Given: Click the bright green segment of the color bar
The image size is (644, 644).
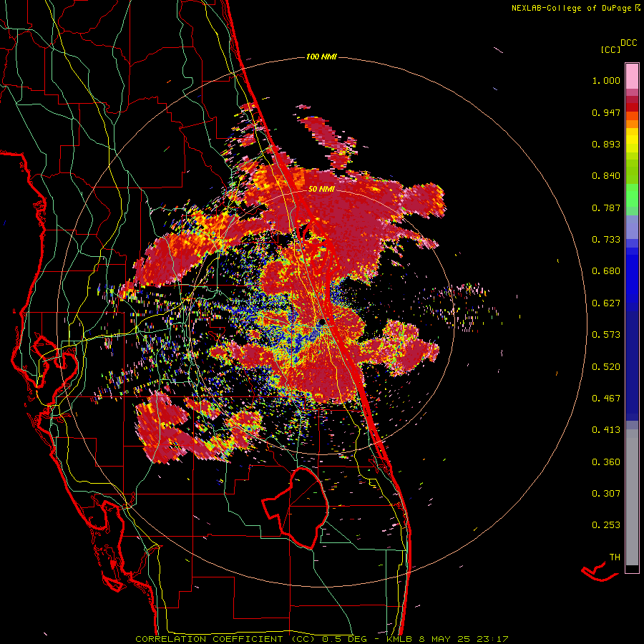Looking at the screenshot, I should click(632, 195).
